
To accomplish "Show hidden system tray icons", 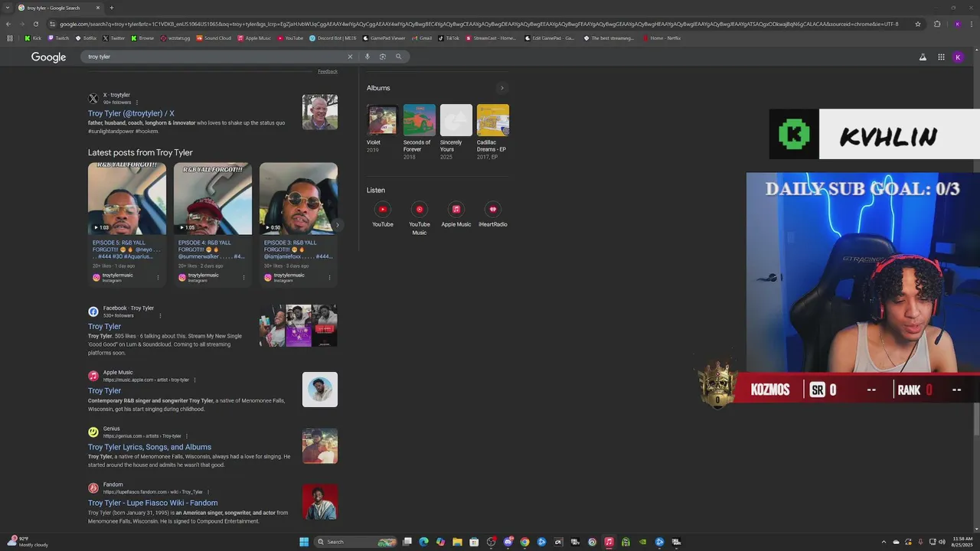I will click(x=885, y=542).
